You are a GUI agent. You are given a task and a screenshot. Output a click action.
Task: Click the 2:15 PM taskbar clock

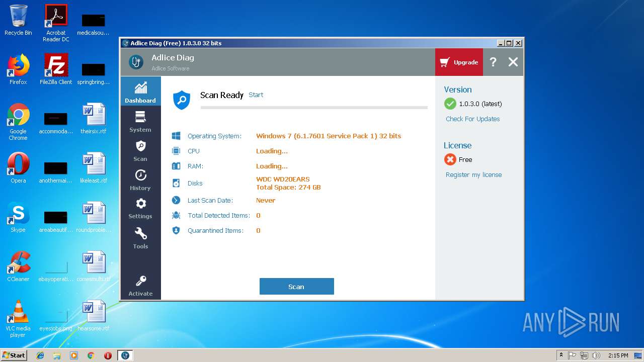618,355
